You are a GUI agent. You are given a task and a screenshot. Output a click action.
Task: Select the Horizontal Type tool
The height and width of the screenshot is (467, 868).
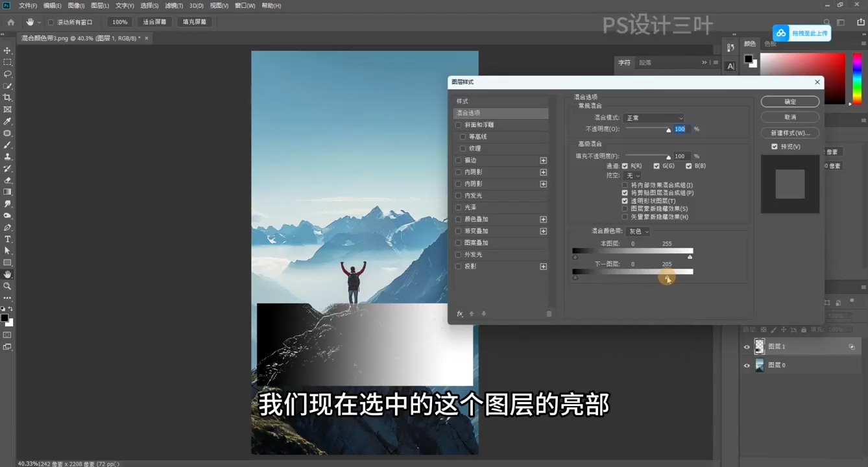(x=8, y=239)
